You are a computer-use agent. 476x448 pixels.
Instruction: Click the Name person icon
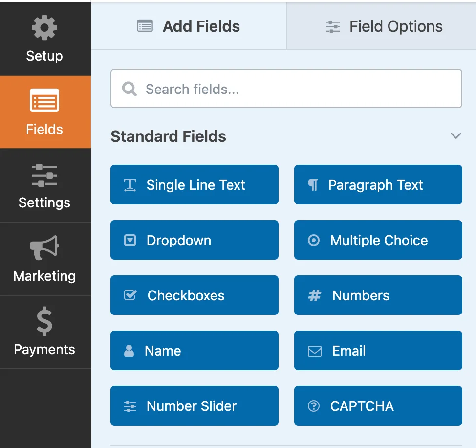click(129, 351)
